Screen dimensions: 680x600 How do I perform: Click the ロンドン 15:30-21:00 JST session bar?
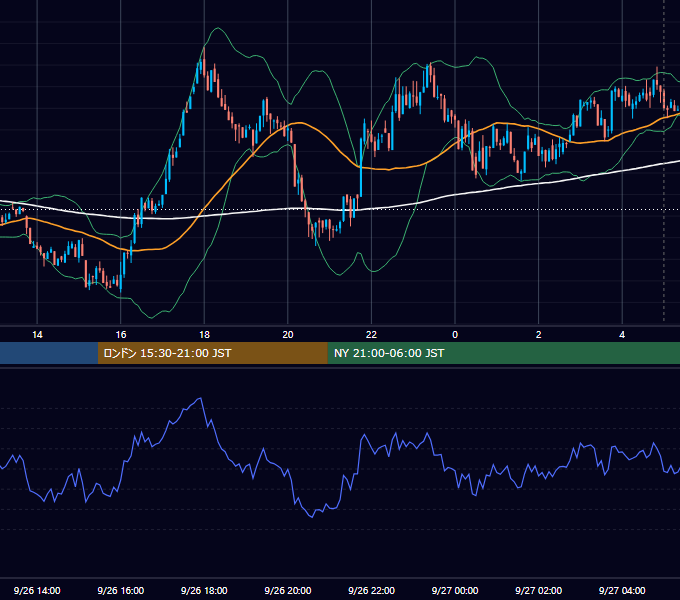(212, 353)
